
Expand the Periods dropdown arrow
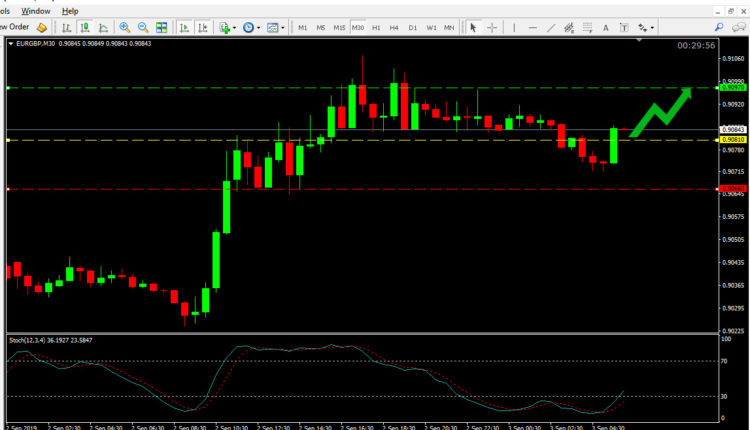pyautogui.click(x=258, y=28)
